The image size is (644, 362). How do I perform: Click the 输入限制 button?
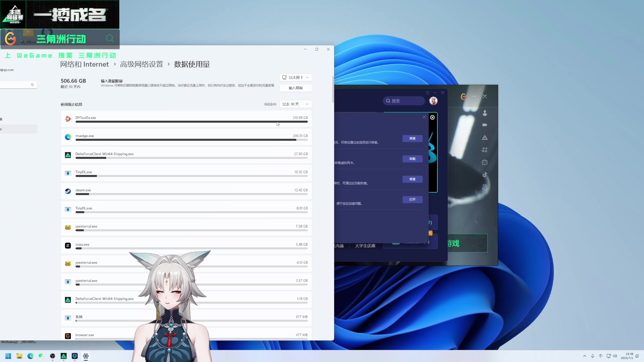point(296,88)
